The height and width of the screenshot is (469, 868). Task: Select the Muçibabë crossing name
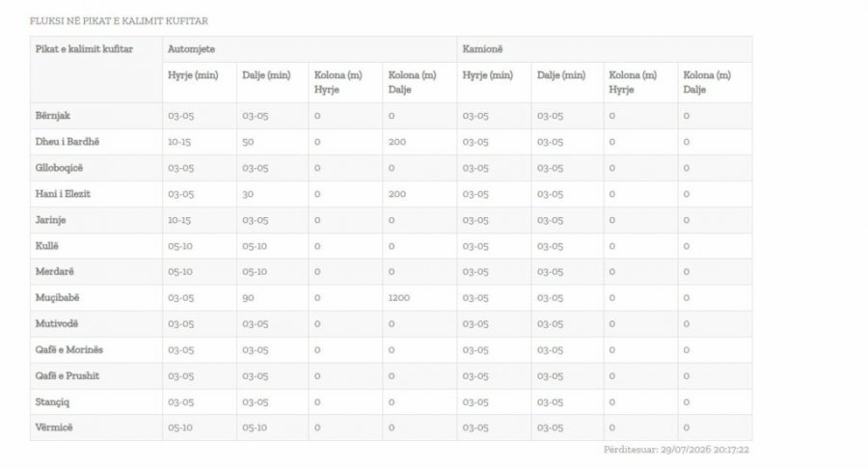click(x=57, y=298)
